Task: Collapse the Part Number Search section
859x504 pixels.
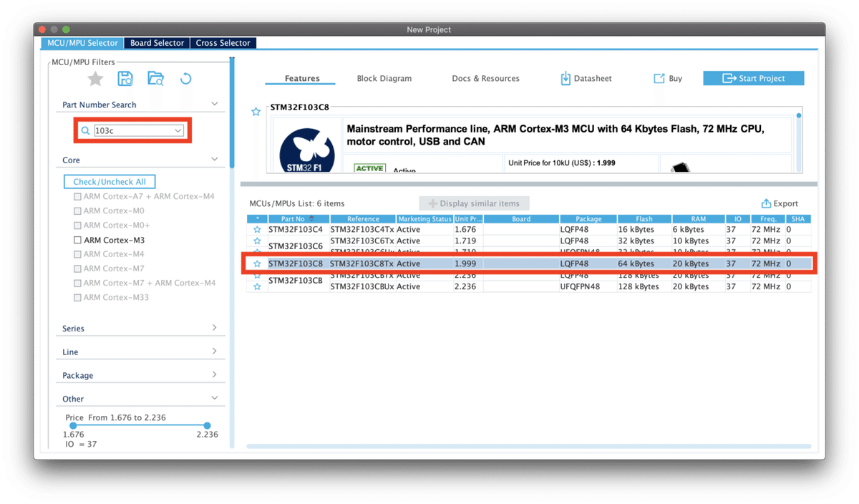Action: point(214,104)
